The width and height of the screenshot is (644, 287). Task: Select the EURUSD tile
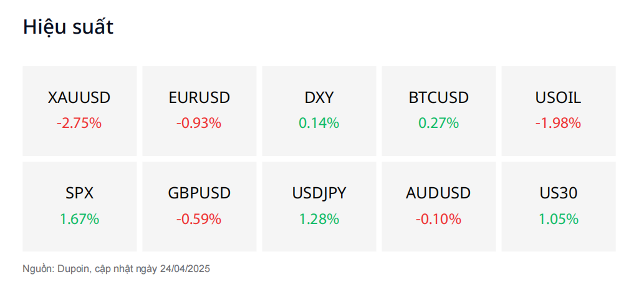[199, 111]
